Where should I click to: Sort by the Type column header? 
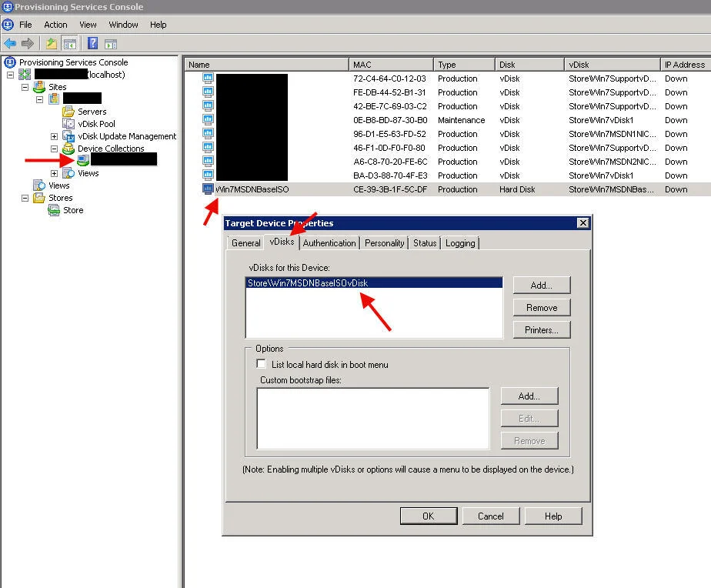click(x=464, y=65)
